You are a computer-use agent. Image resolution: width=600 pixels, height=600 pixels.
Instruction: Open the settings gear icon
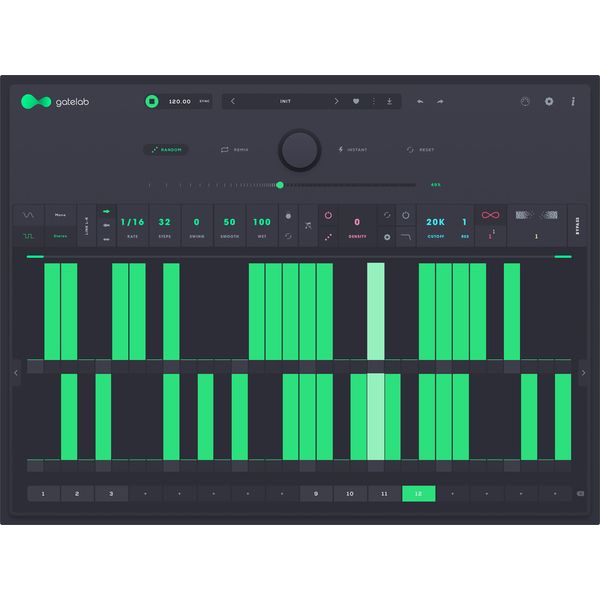coord(549,101)
